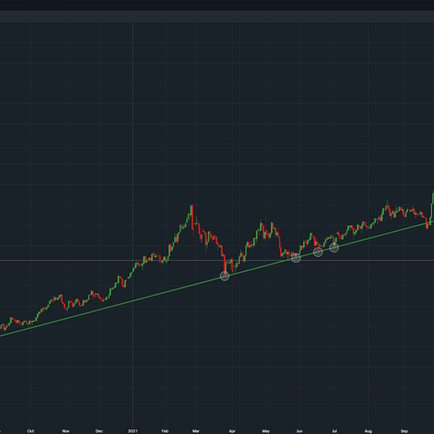Click the Dec label on the time axis

coord(99,431)
